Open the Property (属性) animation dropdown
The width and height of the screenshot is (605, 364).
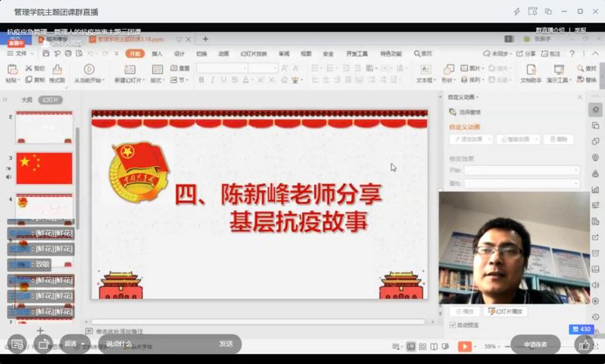coord(522,183)
